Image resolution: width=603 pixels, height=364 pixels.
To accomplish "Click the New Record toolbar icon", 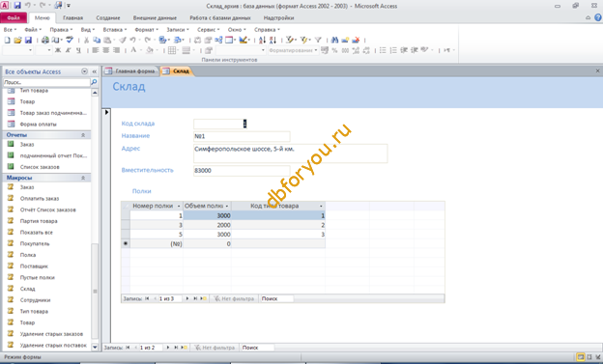I will (345, 40).
